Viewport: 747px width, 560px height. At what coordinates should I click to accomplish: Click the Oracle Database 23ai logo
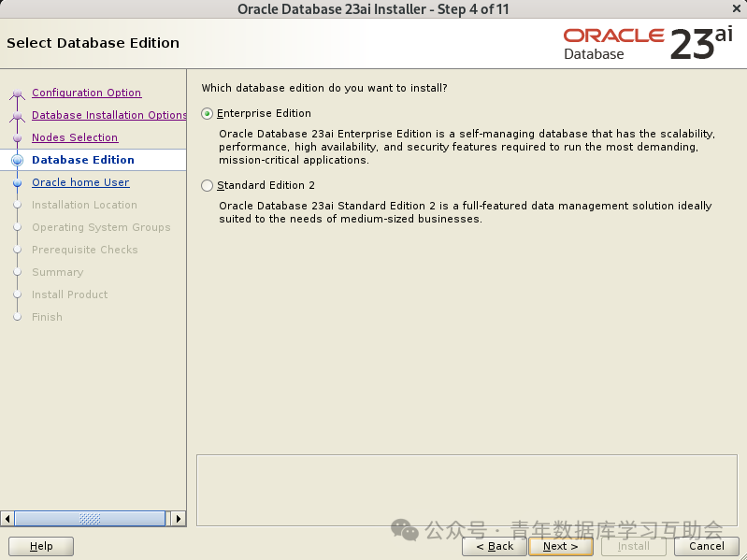pos(648,44)
